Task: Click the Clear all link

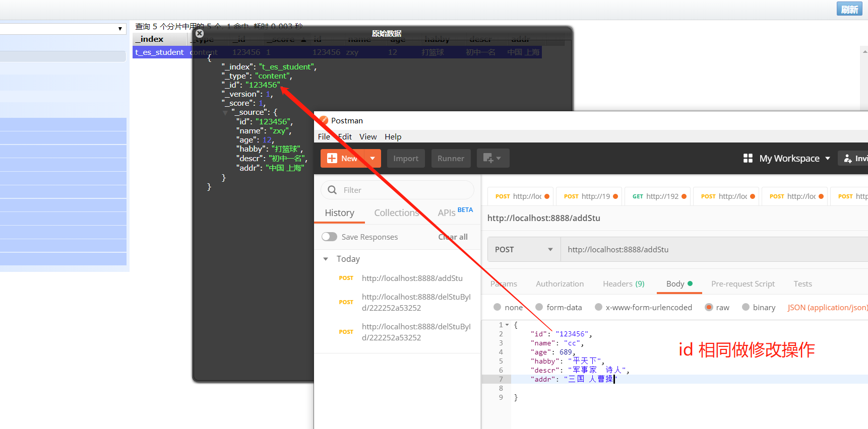Action: click(x=453, y=237)
